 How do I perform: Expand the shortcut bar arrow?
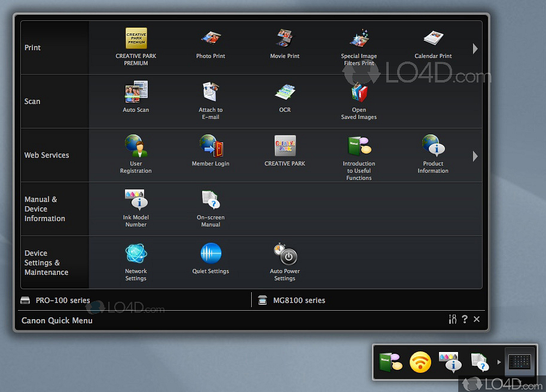tap(499, 362)
